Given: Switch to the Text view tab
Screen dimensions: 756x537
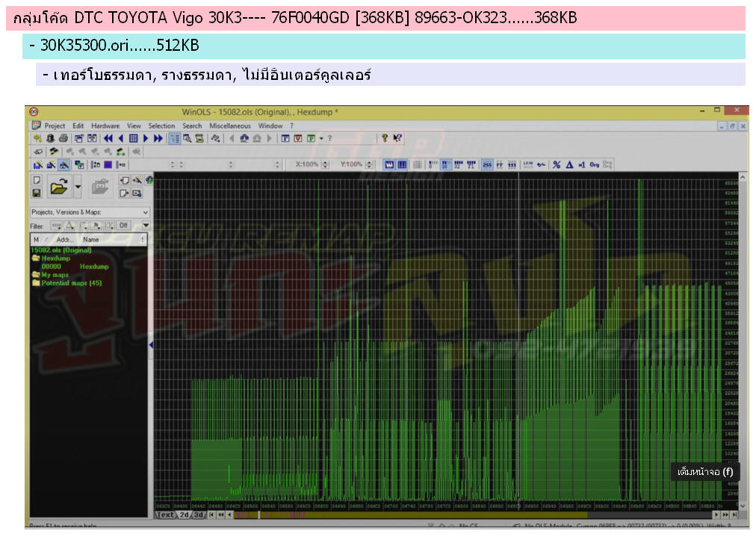Looking at the screenshot, I should click(x=165, y=515).
